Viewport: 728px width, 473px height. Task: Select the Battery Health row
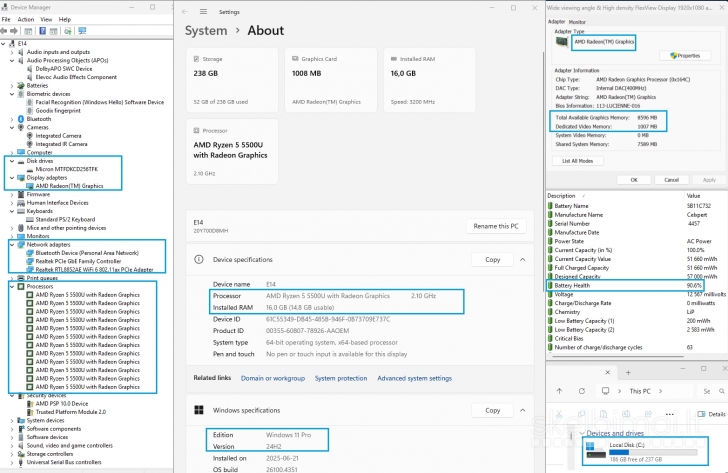click(625, 285)
